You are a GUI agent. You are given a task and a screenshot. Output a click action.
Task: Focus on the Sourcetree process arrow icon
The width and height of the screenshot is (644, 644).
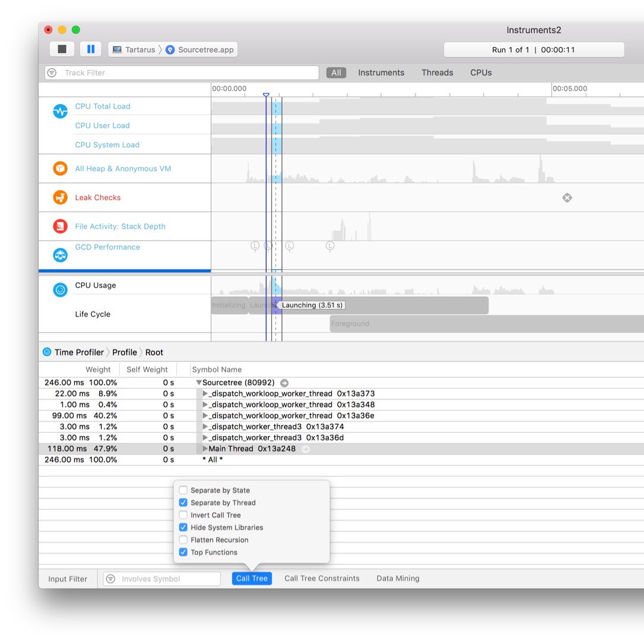tap(284, 383)
